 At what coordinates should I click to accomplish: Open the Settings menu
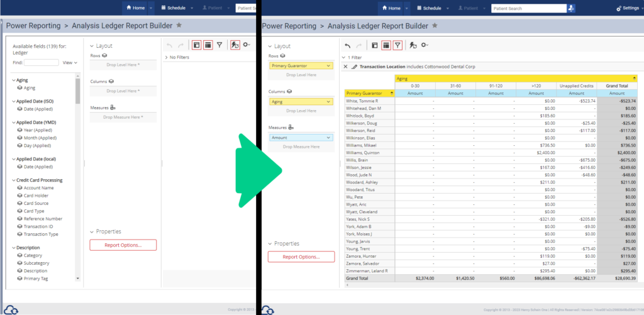point(626,8)
